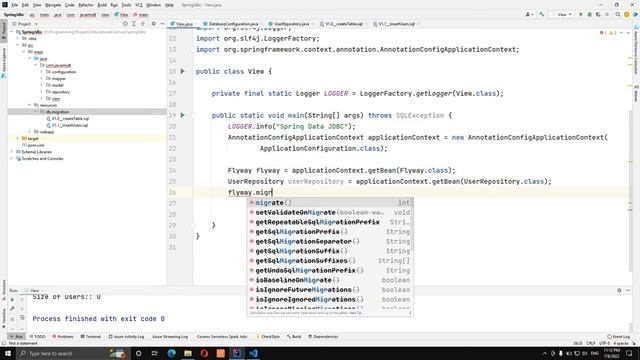Start debugging with the bug icon
The width and height of the screenshot is (640, 360).
coord(589,14)
